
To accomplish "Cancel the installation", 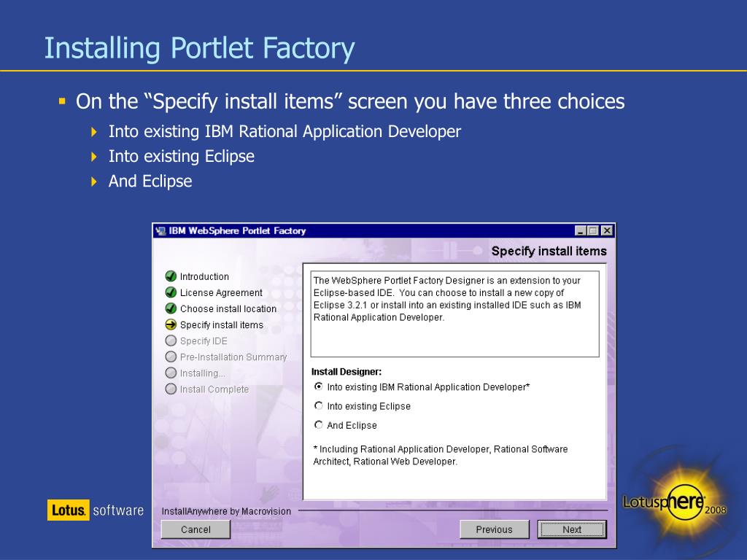I will 196,529.
